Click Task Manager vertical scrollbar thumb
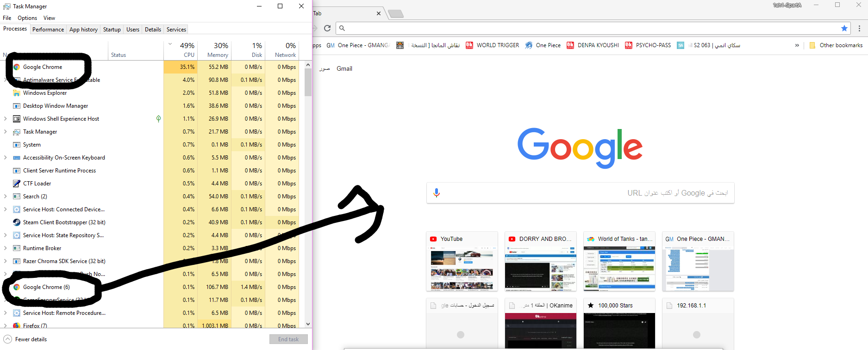Screen dimensions: 868x350 [x=308, y=82]
